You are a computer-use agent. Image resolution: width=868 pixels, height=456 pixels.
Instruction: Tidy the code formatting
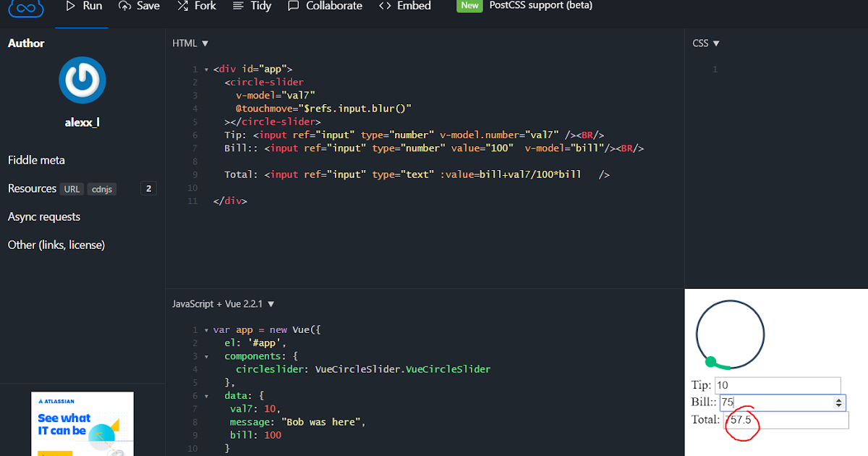pyautogui.click(x=252, y=6)
